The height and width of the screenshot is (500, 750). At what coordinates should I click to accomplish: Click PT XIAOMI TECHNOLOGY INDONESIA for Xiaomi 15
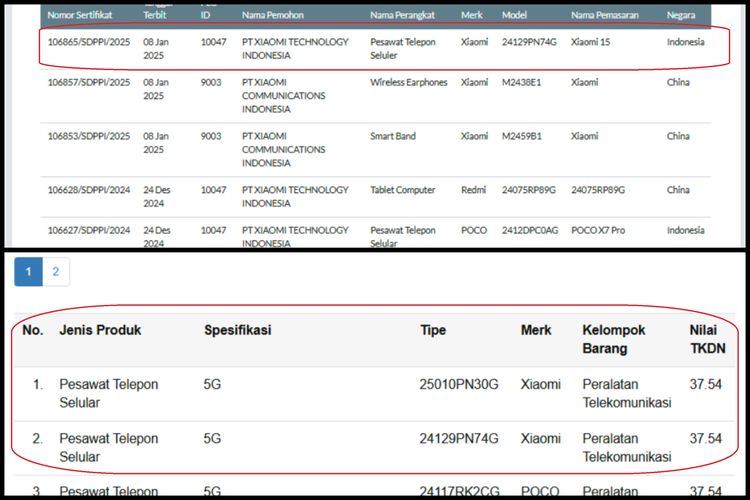295,49
